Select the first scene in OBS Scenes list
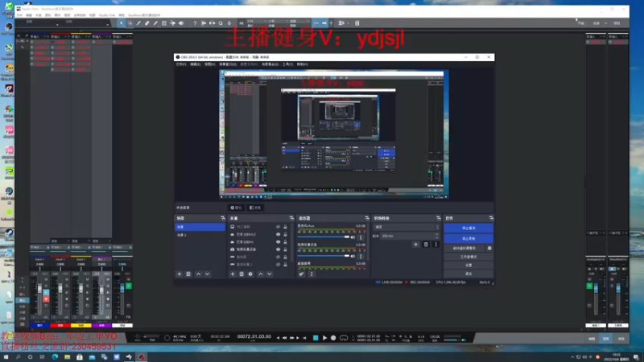Viewport: 644px width, 362px height. click(200, 227)
